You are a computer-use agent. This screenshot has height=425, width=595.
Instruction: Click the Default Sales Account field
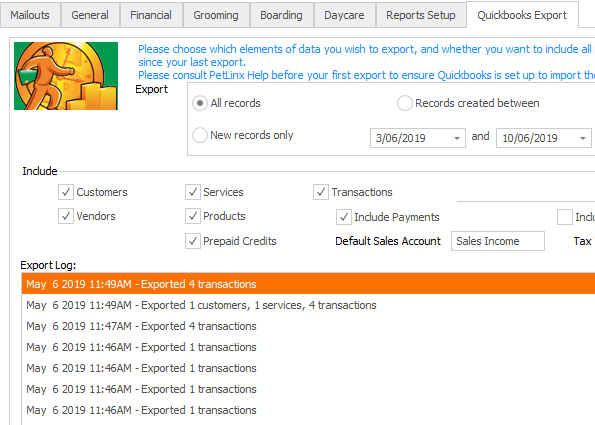coord(497,241)
